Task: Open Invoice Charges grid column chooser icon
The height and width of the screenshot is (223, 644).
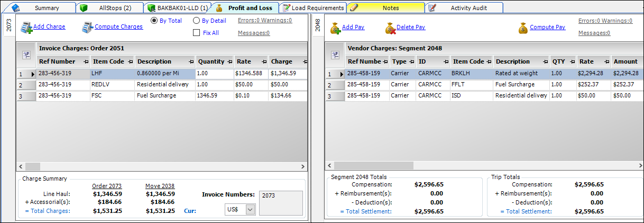Action: coord(27,55)
